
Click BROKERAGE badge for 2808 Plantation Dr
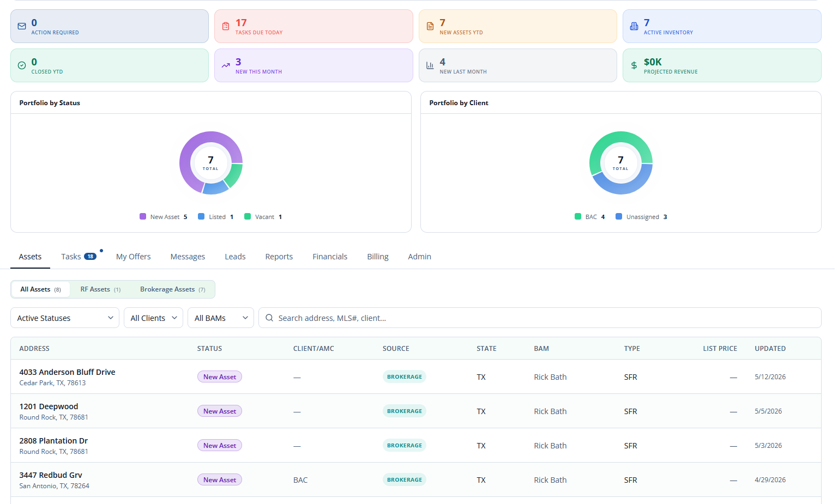point(405,446)
